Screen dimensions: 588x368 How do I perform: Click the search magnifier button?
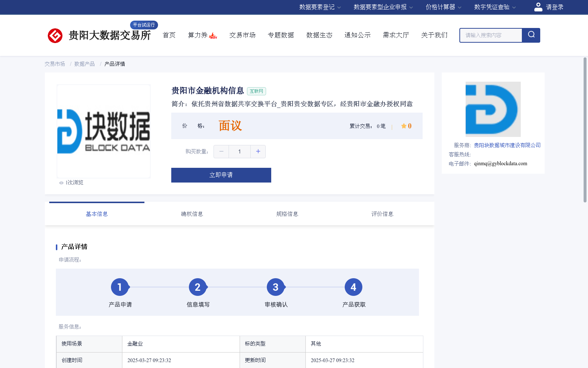point(531,35)
